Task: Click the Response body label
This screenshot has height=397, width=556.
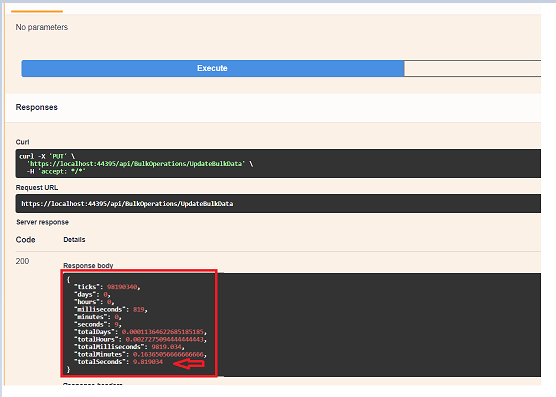Action: click(x=88, y=265)
